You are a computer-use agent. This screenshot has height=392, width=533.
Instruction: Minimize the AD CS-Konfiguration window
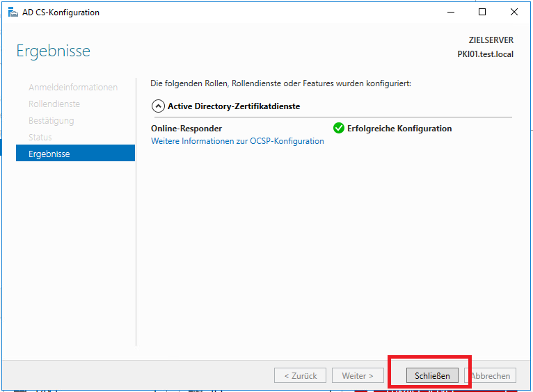[451, 13]
